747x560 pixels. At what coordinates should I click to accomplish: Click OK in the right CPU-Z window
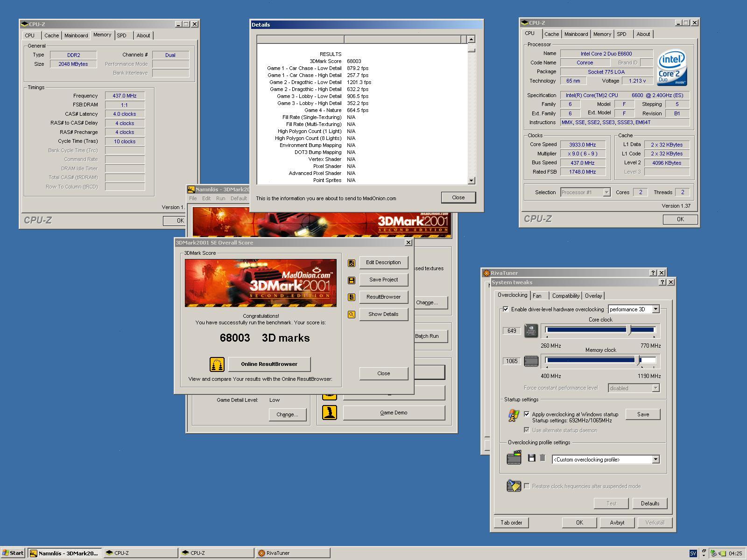coord(680,219)
